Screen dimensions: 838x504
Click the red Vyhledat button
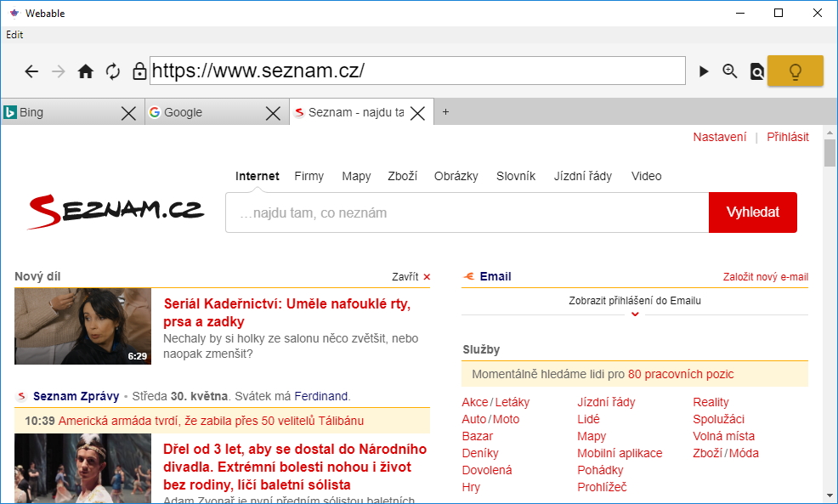[x=752, y=212]
